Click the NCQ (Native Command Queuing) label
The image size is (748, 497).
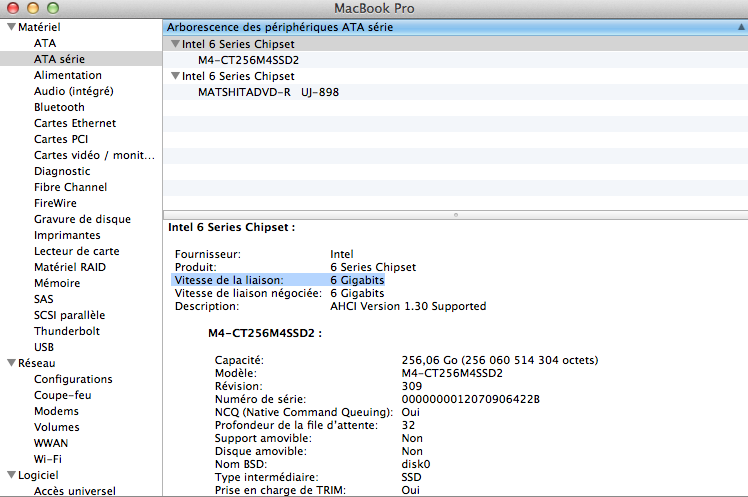(x=303, y=412)
